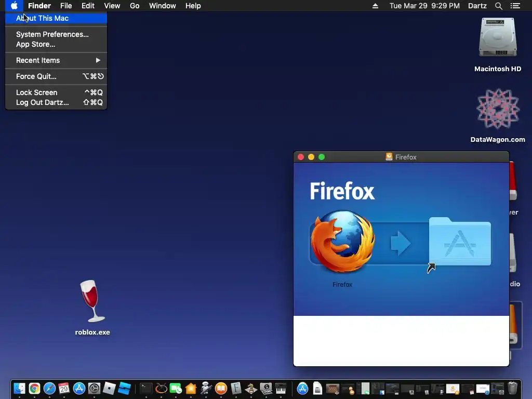Open Finder from the Dock
Image resolution: width=532 pixels, height=399 pixels.
click(x=19, y=388)
